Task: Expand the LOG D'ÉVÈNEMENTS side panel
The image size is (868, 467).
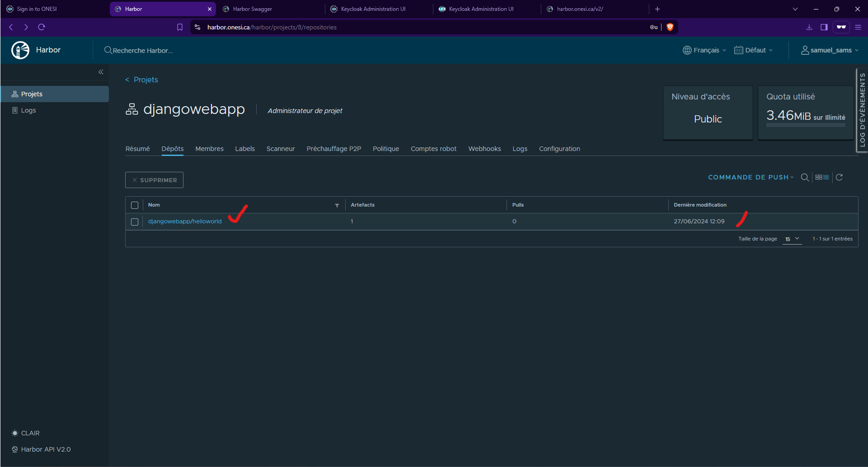Action: pos(862,110)
